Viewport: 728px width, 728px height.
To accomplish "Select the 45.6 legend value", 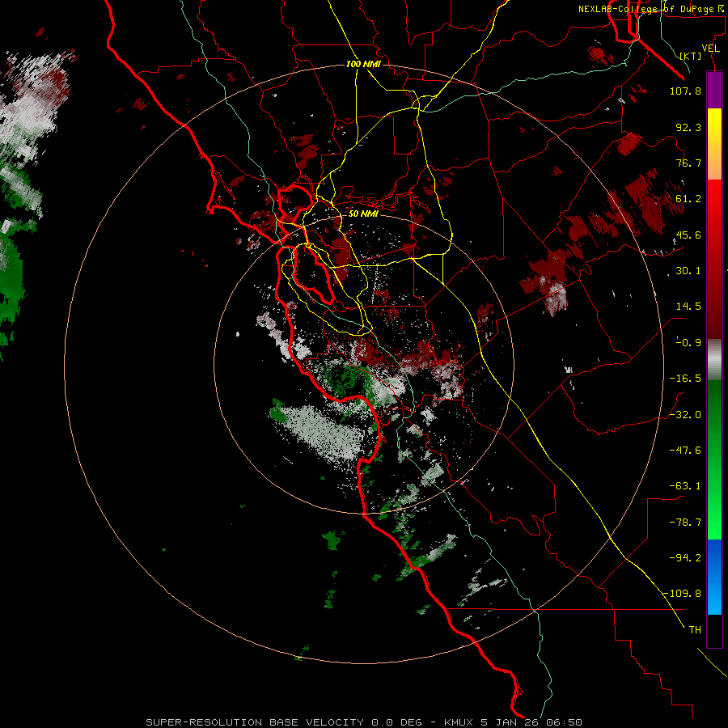I will click(x=688, y=235).
